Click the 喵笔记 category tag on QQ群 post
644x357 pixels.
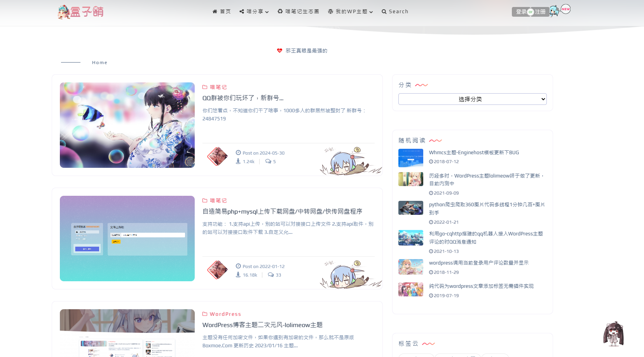pyautogui.click(x=218, y=87)
